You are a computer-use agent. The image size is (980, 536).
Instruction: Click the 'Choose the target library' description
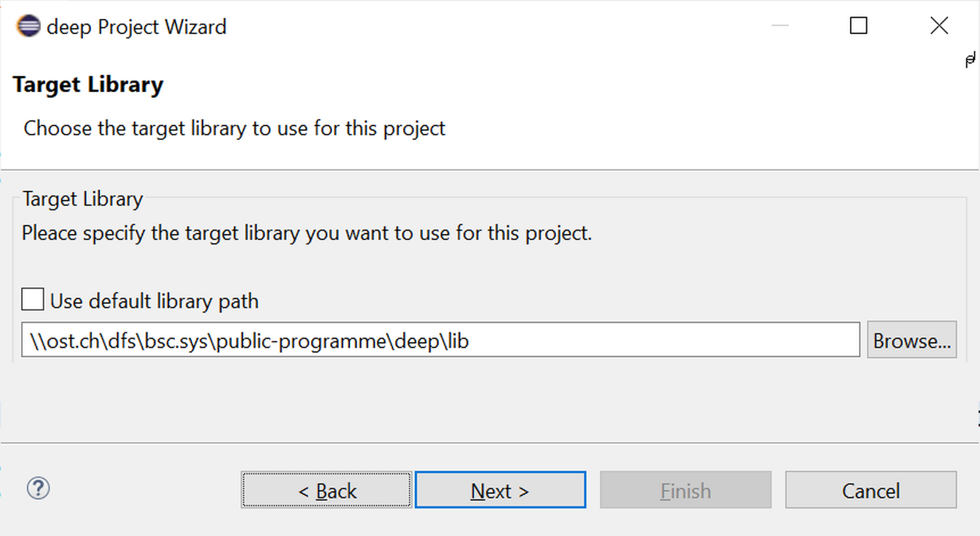(234, 129)
